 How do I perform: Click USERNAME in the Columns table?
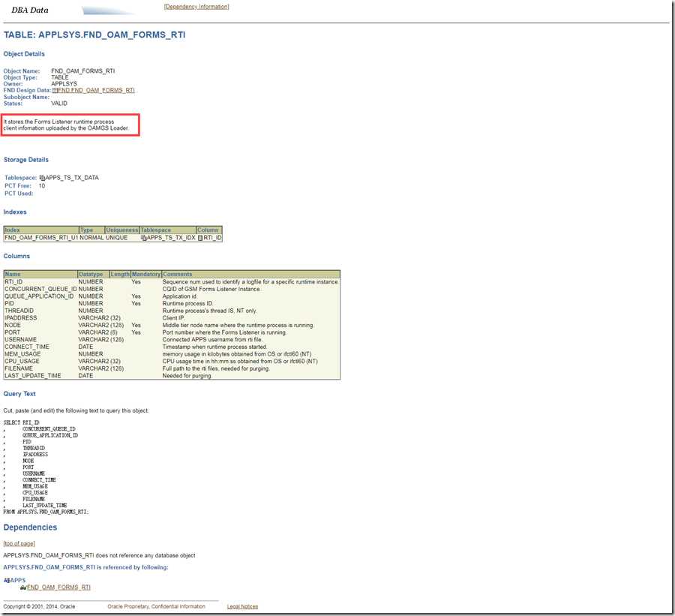point(21,339)
